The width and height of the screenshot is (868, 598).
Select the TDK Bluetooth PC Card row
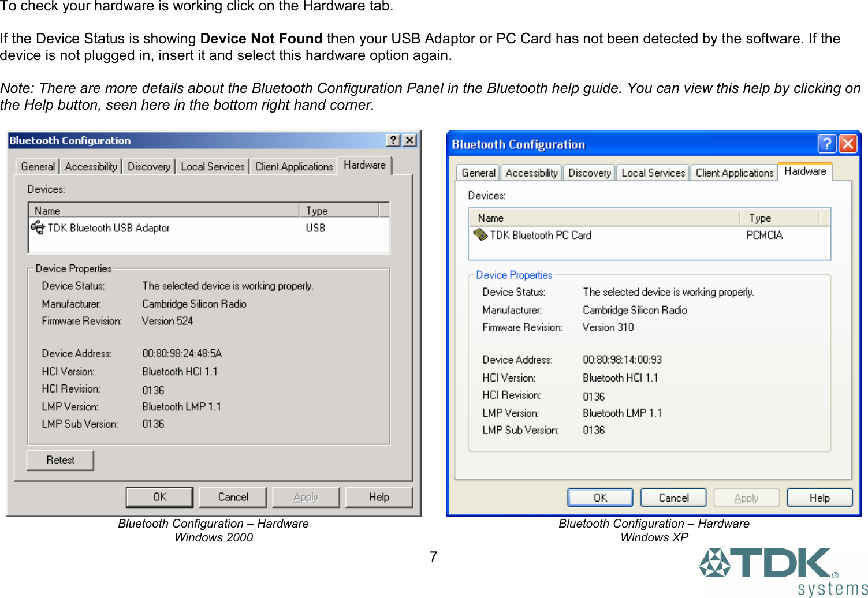650,235
